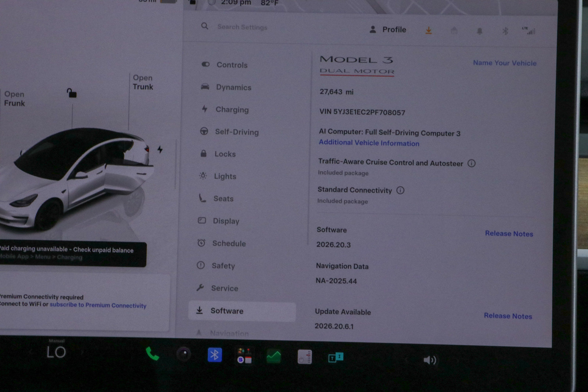Tap the LTE signal strength icon
Image resolution: width=588 pixels, height=392 pixels.
pos(528,30)
